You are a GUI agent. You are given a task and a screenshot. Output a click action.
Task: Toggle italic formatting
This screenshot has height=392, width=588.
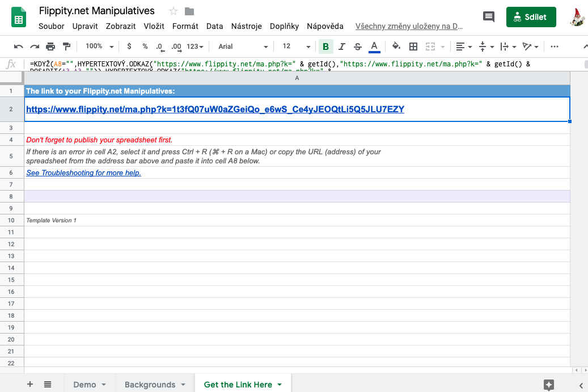pyautogui.click(x=341, y=47)
